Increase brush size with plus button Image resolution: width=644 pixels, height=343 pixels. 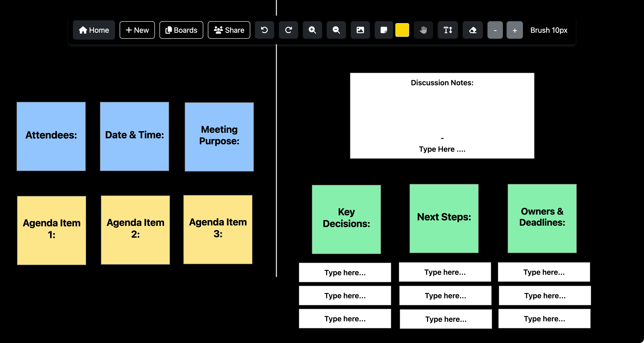(515, 30)
